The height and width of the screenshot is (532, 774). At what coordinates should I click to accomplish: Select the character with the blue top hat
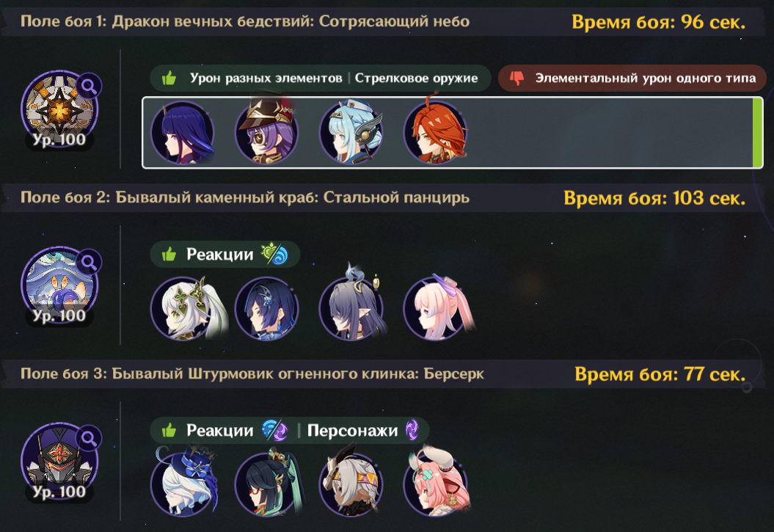pyautogui.click(x=183, y=481)
